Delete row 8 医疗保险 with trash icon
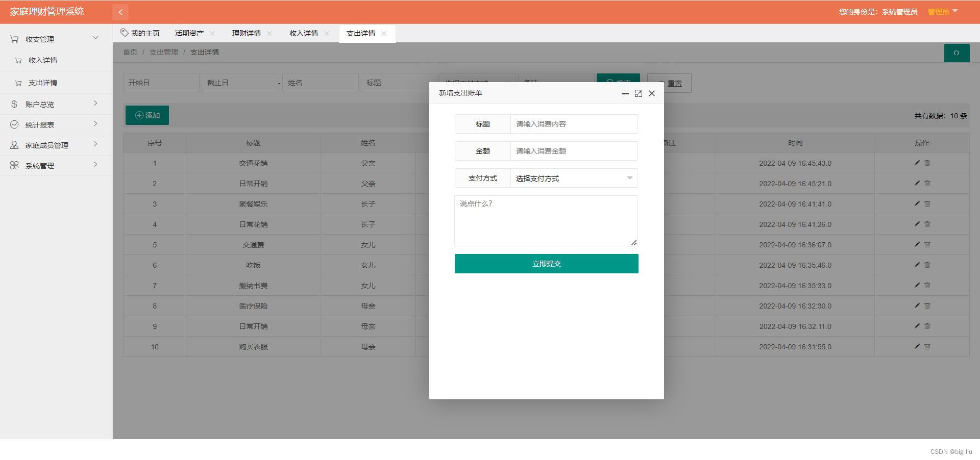 coord(927,305)
